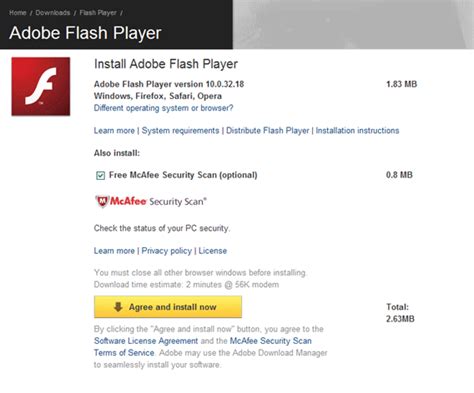Open Software License Agreement link
This screenshot has height=393, width=474.
(x=146, y=341)
